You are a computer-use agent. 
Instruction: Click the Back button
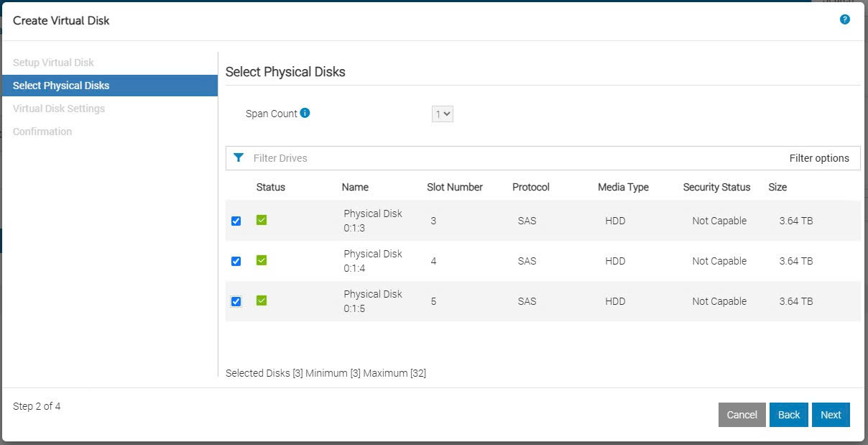[x=788, y=415]
